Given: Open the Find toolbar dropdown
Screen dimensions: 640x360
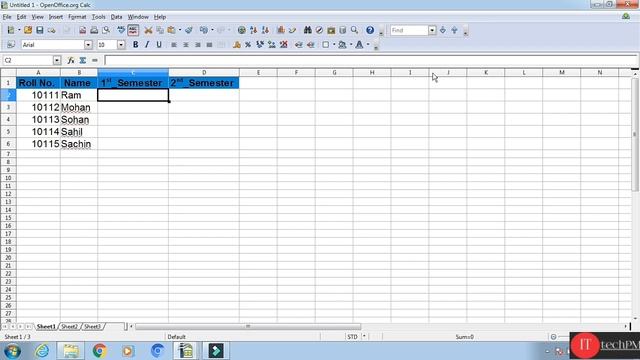Looking at the screenshot, I should coord(432,30).
